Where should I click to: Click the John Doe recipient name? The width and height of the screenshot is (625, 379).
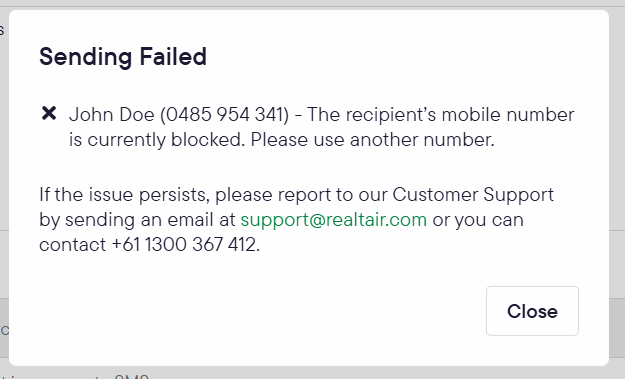tap(112, 115)
